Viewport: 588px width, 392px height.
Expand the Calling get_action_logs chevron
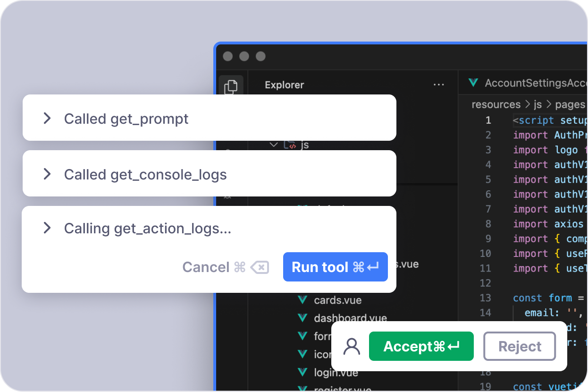click(47, 229)
